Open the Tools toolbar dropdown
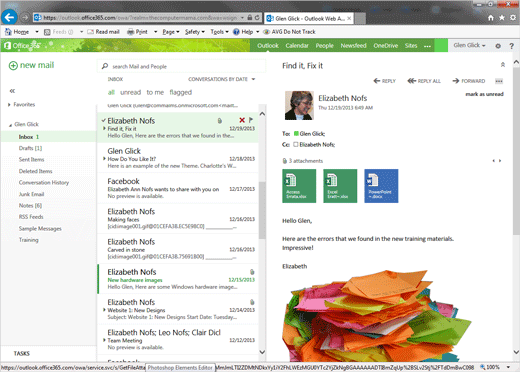The height and width of the screenshot is (372, 520). click(219, 32)
